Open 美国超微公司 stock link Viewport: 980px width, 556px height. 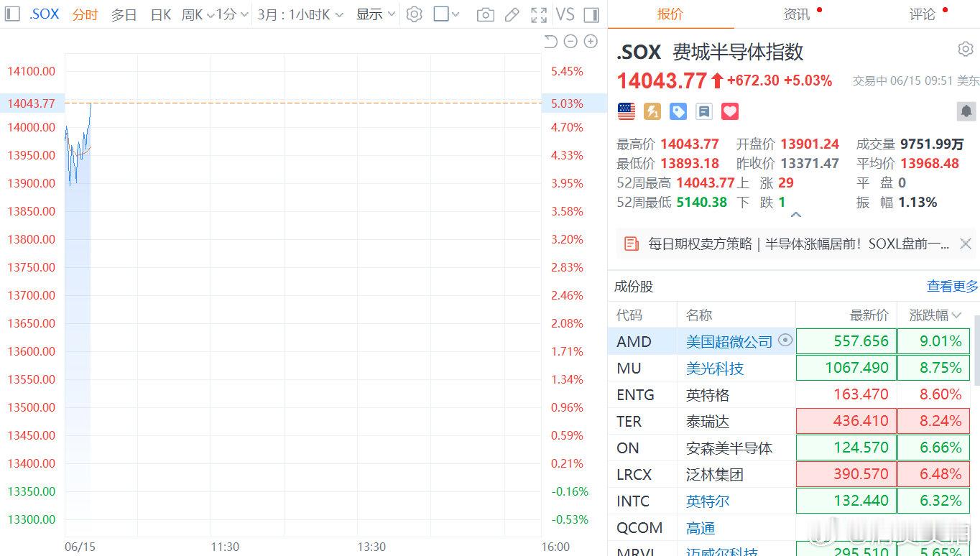click(x=729, y=341)
